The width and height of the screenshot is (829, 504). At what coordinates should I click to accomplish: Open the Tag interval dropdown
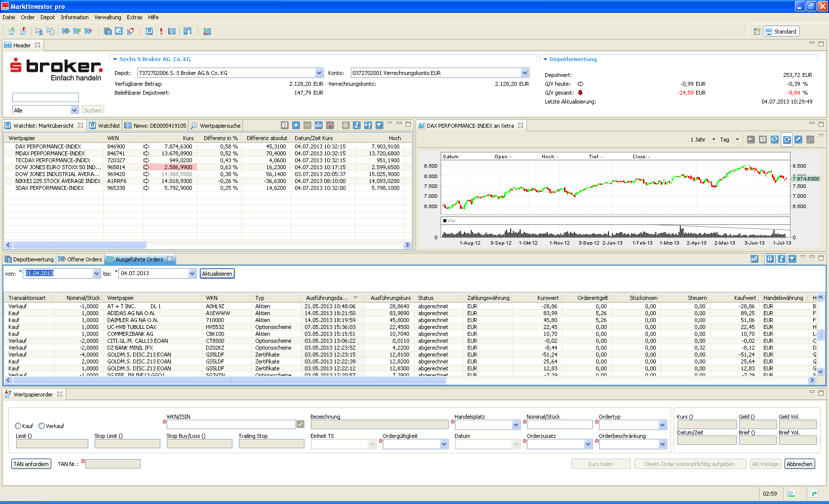point(737,140)
